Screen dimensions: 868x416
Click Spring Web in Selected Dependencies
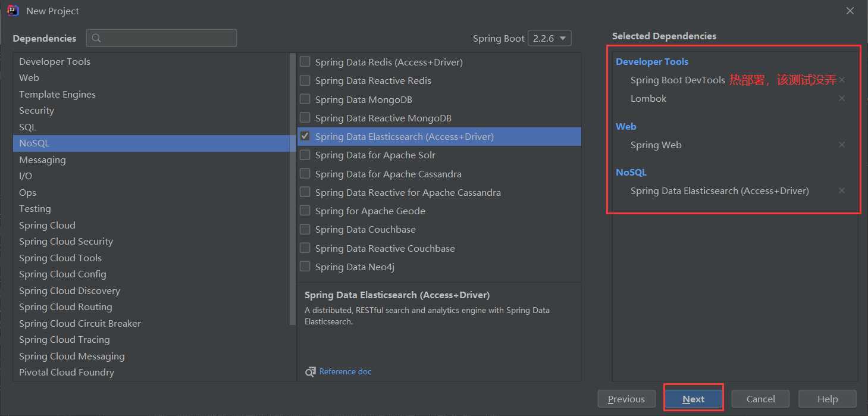656,145
